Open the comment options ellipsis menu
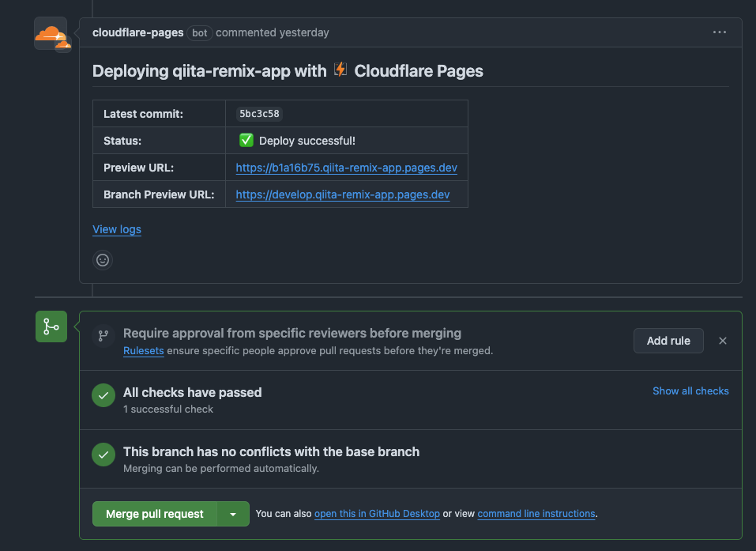 tap(719, 32)
